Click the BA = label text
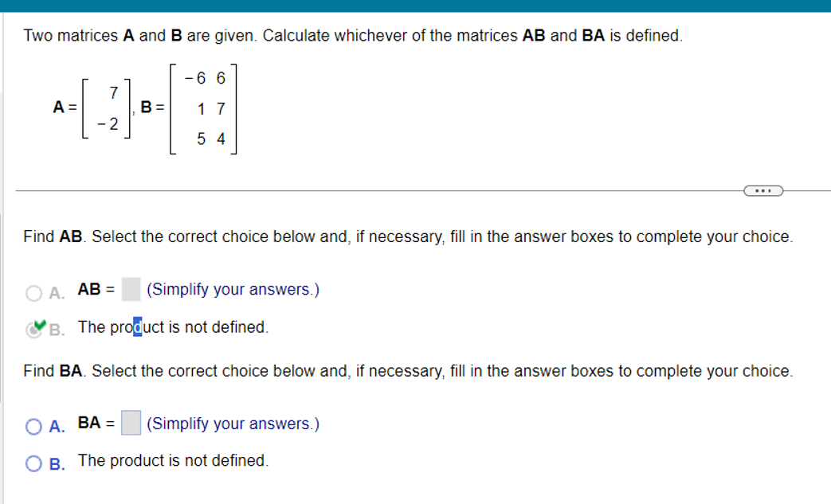Image resolution: width=831 pixels, height=504 pixels. pos(96,423)
